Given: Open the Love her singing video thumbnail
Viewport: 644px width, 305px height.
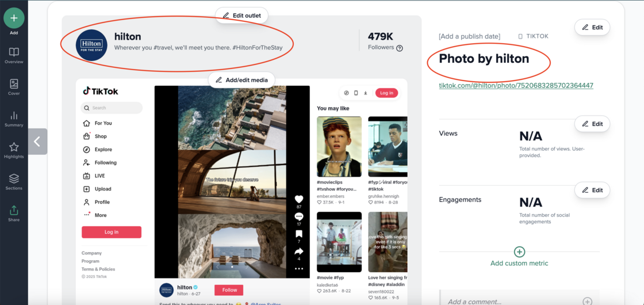Looking at the screenshot, I should [x=388, y=242].
